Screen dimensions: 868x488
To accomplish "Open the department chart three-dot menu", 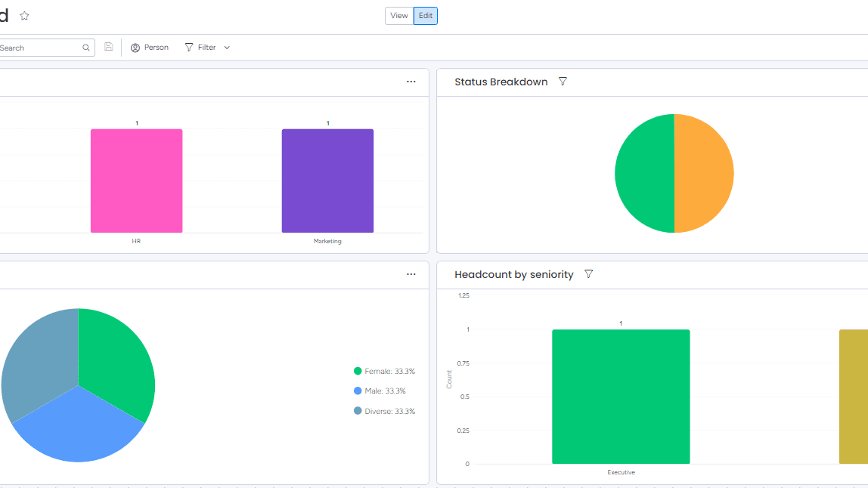I will 411,82.
